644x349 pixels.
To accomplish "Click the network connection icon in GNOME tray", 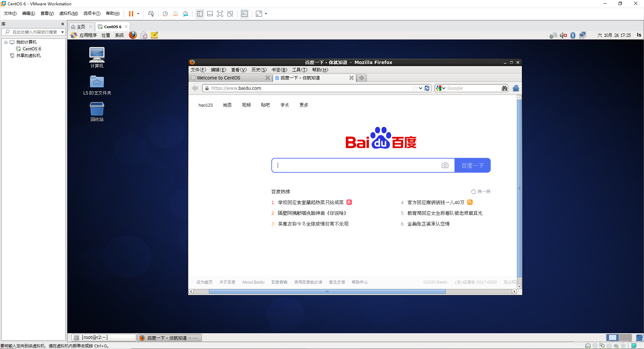I will coord(583,35).
